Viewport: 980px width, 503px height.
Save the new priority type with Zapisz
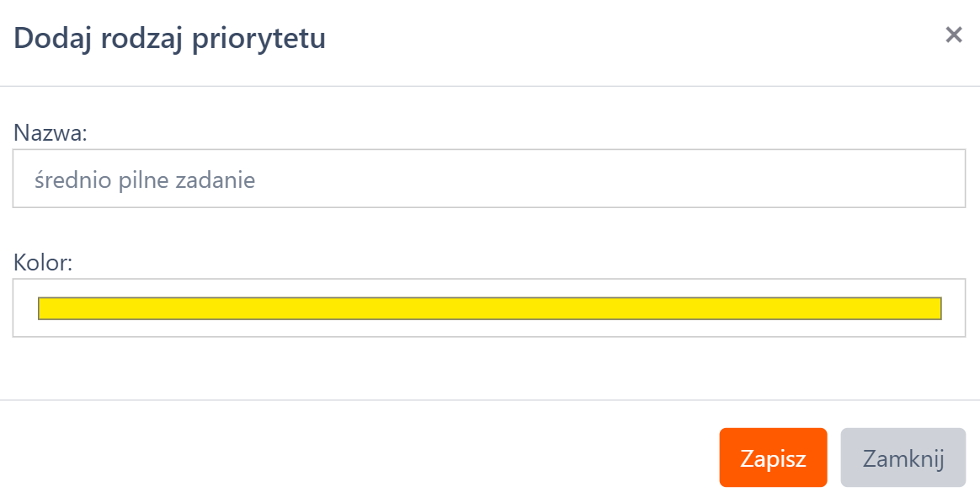click(x=773, y=458)
